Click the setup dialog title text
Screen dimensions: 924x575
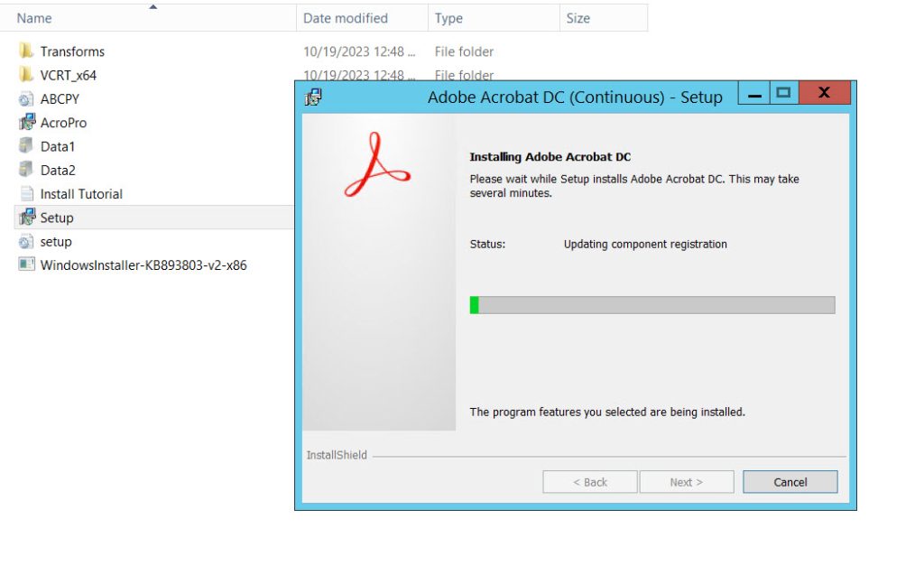575,97
